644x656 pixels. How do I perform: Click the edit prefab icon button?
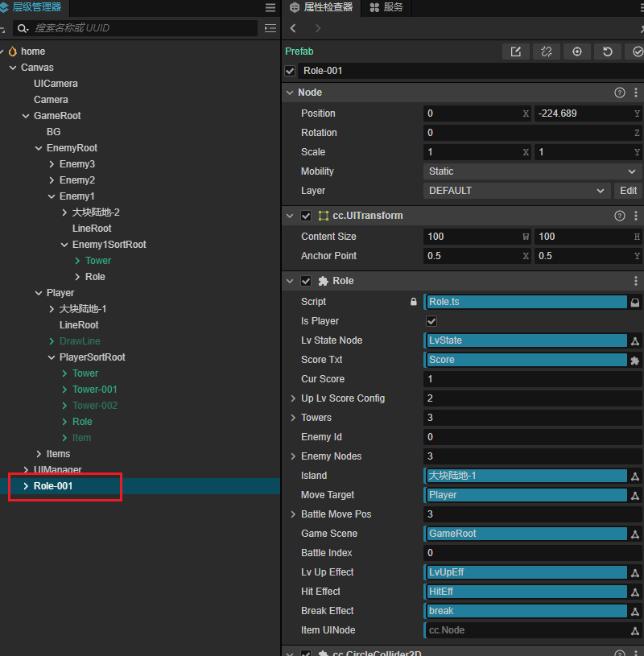coord(516,52)
